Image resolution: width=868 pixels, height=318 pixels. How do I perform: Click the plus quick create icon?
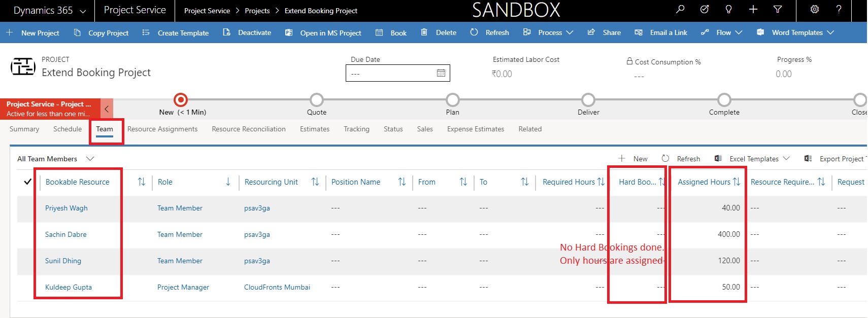[753, 9]
